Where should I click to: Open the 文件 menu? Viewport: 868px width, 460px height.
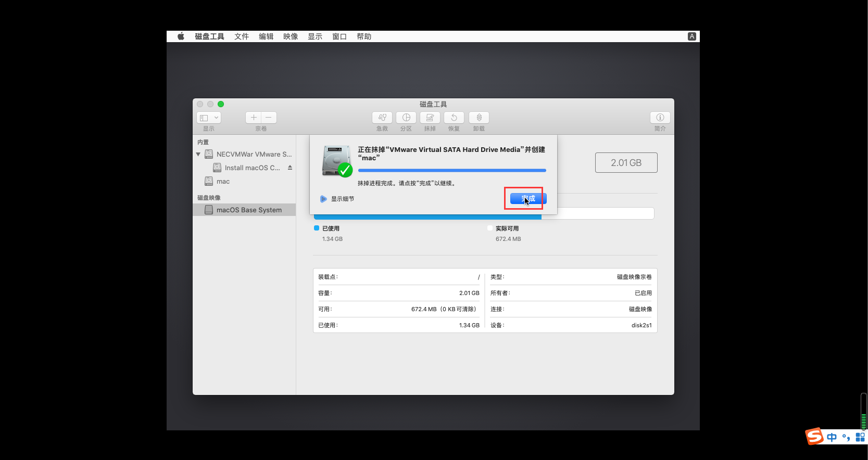pyautogui.click(x=242, y=36)
